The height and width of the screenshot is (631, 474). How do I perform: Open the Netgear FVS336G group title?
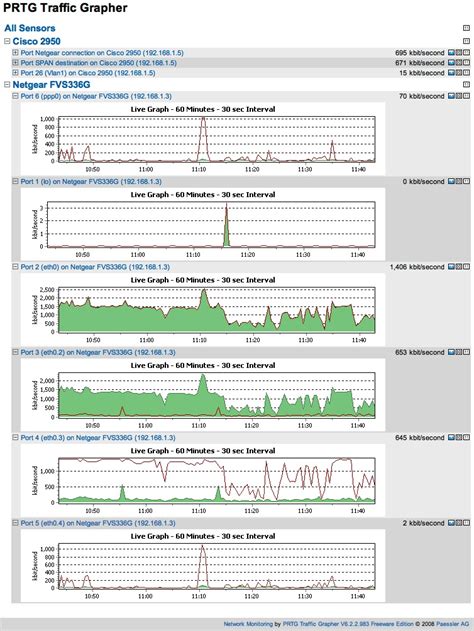(x=51, y=85)
